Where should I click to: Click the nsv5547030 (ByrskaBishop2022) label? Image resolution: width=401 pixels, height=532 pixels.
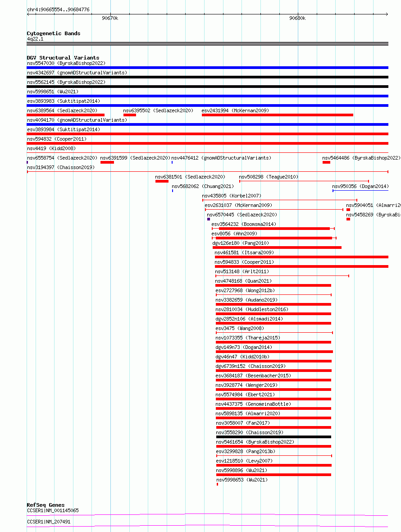66,63
